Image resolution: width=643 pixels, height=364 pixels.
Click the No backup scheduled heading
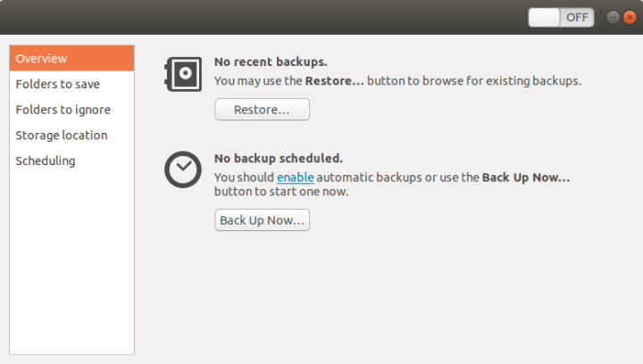(279, 158)
